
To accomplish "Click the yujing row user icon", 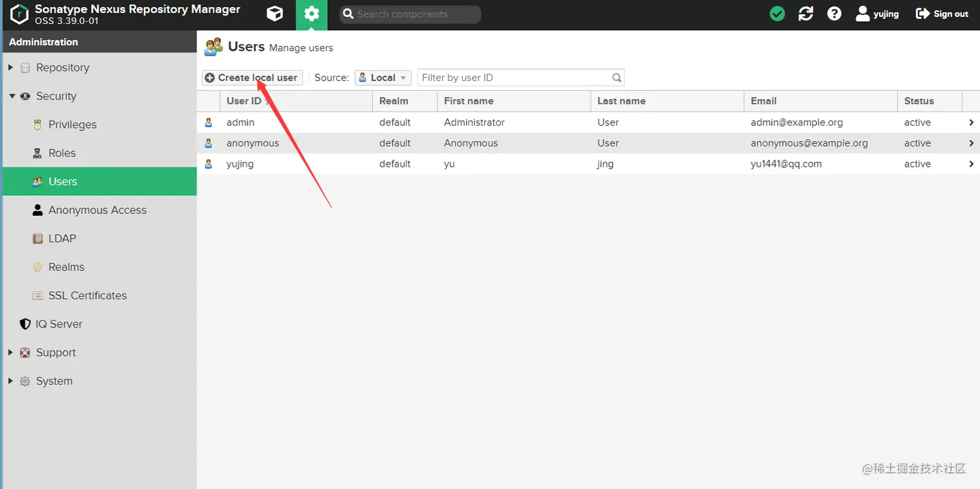I will click(x=209, y=163).
